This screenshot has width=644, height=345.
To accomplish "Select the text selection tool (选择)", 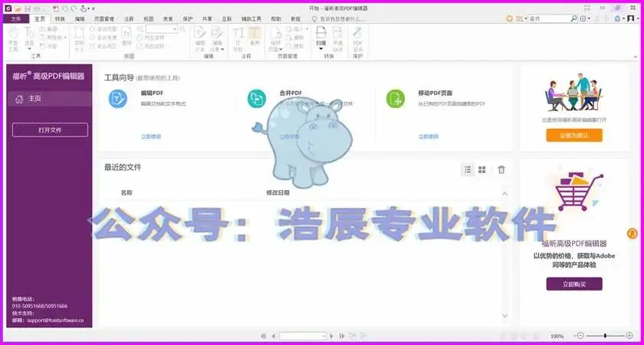I will pyautogui.click(x=29, y=39).
